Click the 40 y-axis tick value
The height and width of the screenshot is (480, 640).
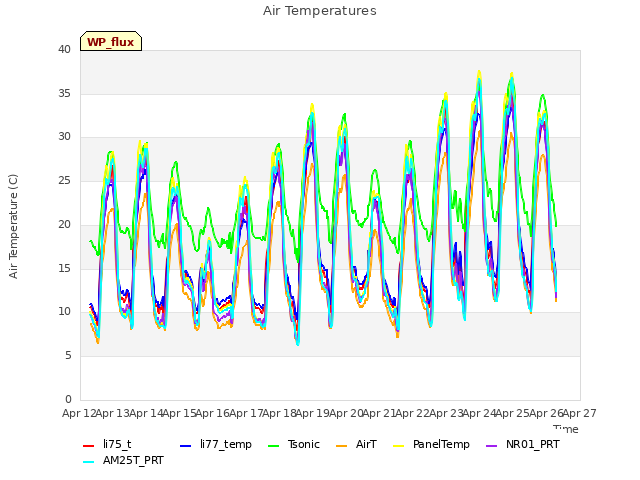tap(64, 49)
